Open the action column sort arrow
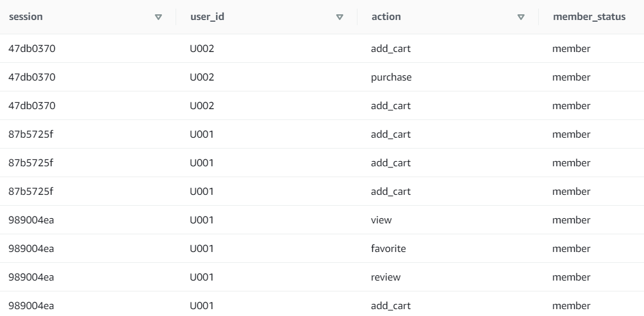 pos(520,17)
